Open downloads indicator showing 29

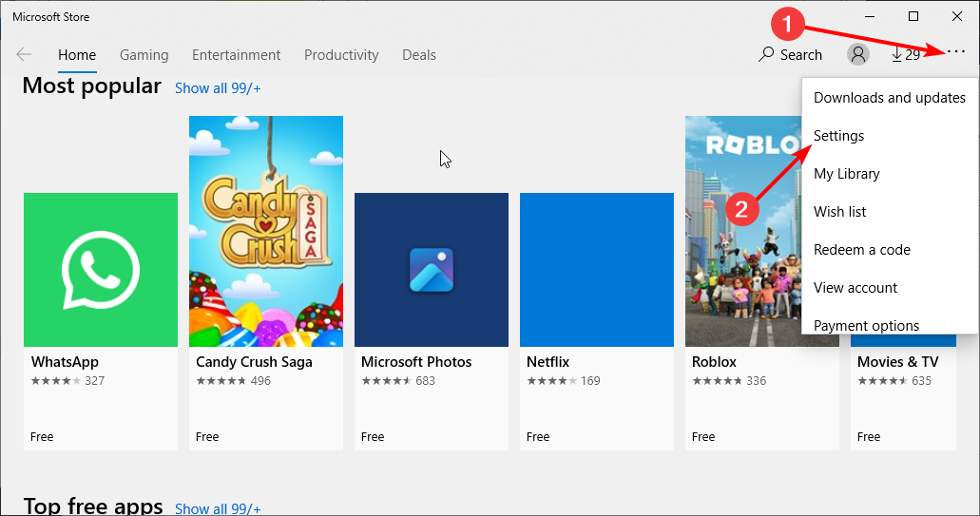[906, 54]
